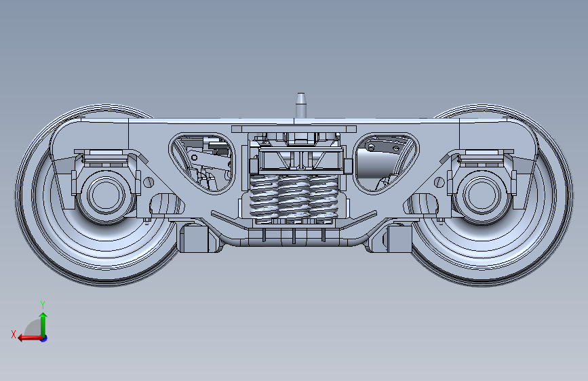588x381 pixels.
Task: Select the left axle bearing end cap
Action: [106, 195]
